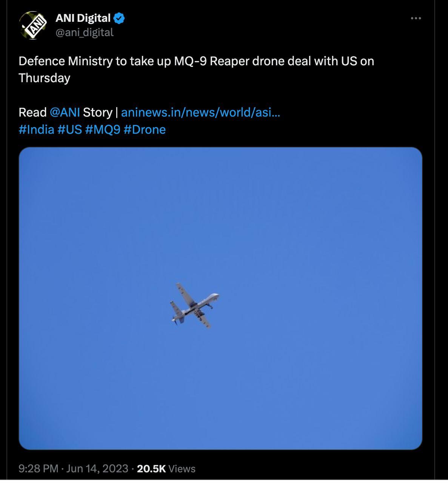Follow the aninews.in story link

[200, 112]
